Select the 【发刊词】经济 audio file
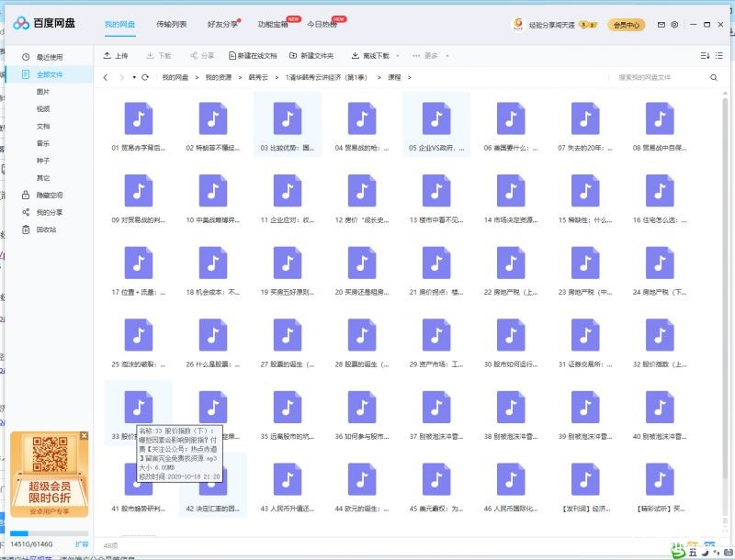Viewport: 735px width, 560px height. point(585,487)
